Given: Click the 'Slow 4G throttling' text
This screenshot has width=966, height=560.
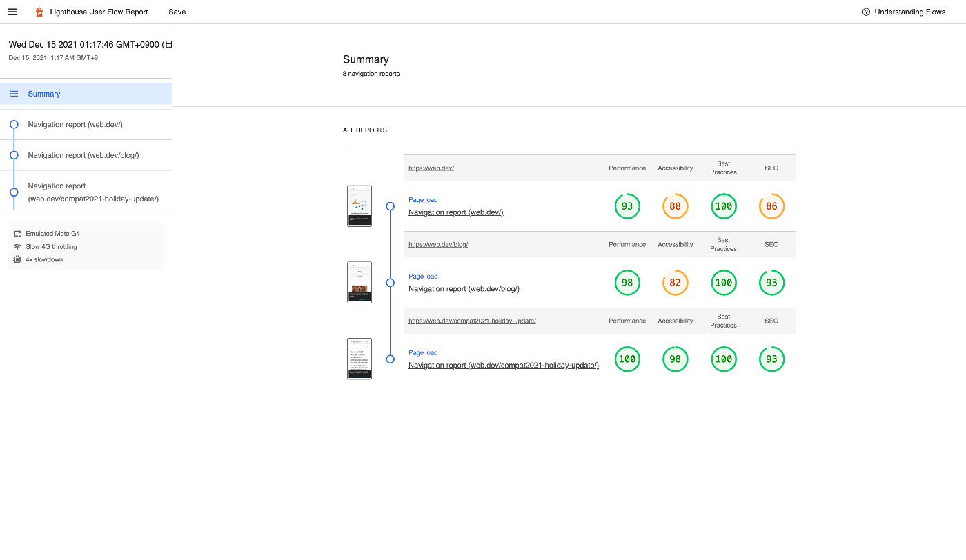Looking at the screenshot, I should [51, 247].
